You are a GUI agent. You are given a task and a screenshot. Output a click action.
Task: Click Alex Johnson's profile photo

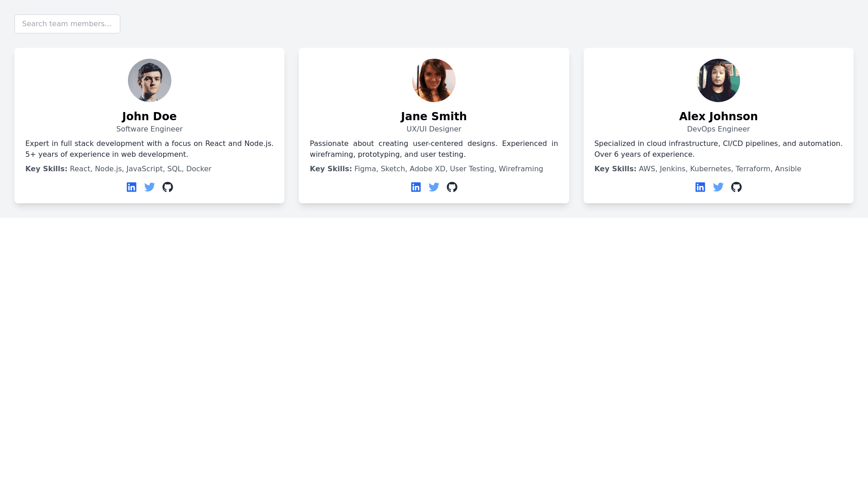(x=718, y=80)
